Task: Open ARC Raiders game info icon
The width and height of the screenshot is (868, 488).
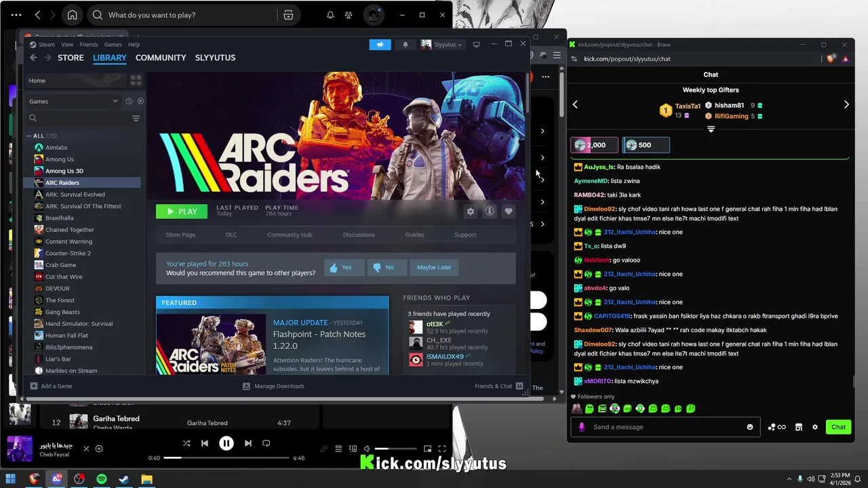Action: click(490, 211)
